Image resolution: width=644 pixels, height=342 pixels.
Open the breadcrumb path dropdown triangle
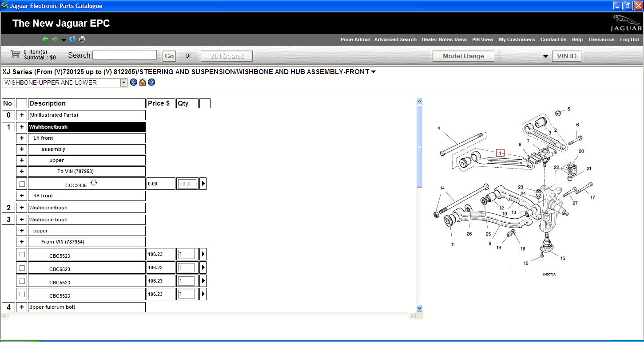(373, 72)
